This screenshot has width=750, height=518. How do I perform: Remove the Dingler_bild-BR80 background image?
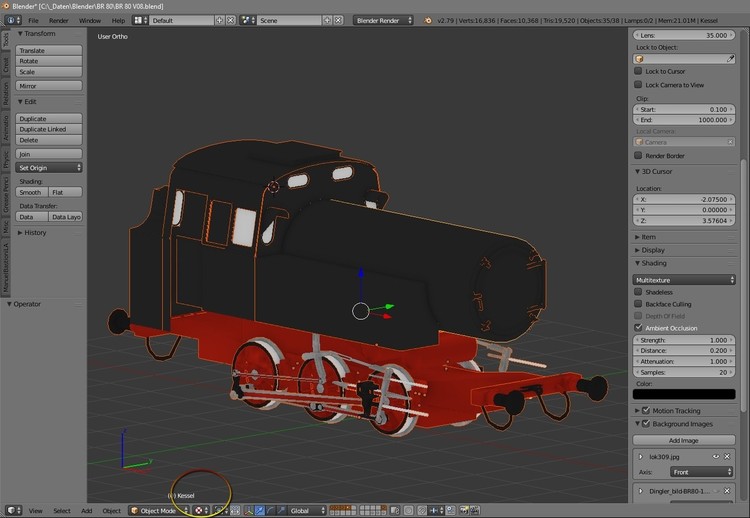pyautogui.click(x=727, y=491)
